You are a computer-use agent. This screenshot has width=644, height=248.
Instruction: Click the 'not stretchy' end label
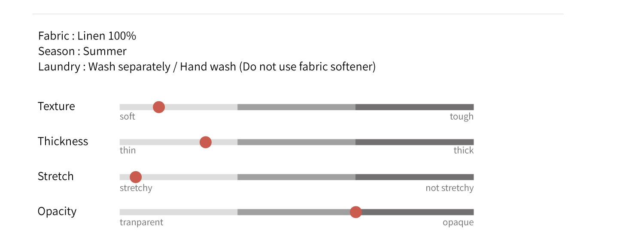tap(450, 188)
